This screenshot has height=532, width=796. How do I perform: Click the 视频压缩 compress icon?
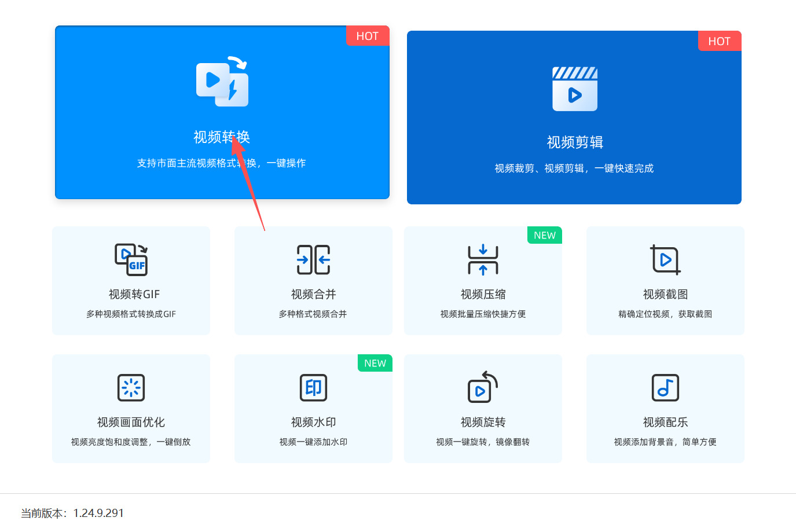[483, 259]
